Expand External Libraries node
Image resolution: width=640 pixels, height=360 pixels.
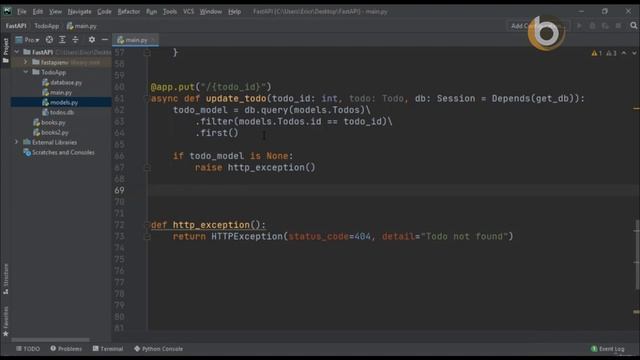17,142
